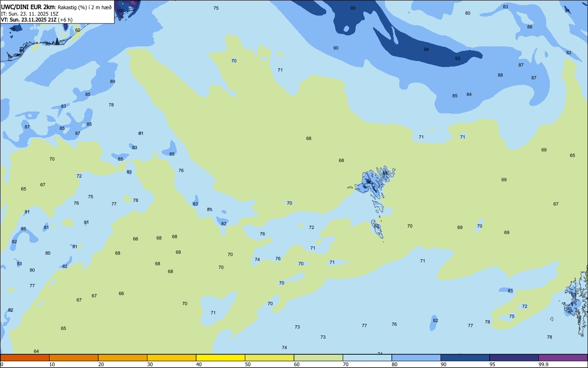Pick the purple legend segment above 99.9
This screenshot has height=368, width=588.
563,357
